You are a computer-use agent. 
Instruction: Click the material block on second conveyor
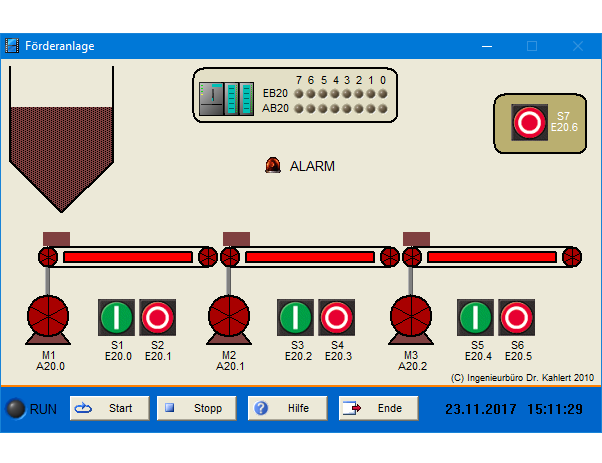click(236, 239)
